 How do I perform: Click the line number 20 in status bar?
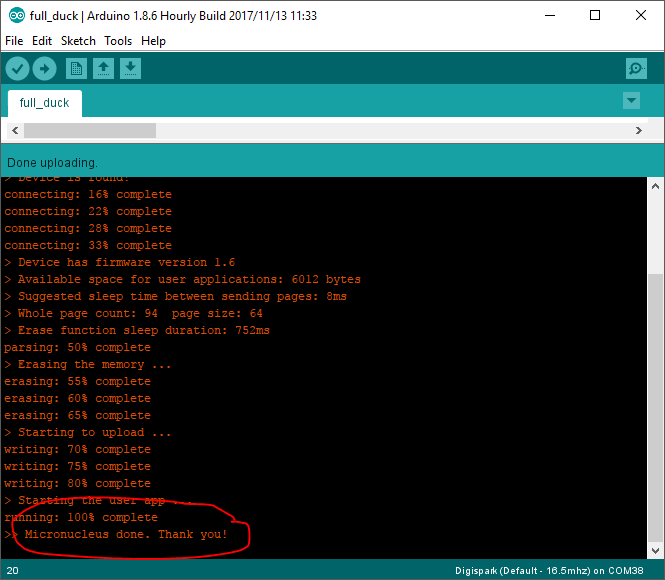[x=12, y=571]
